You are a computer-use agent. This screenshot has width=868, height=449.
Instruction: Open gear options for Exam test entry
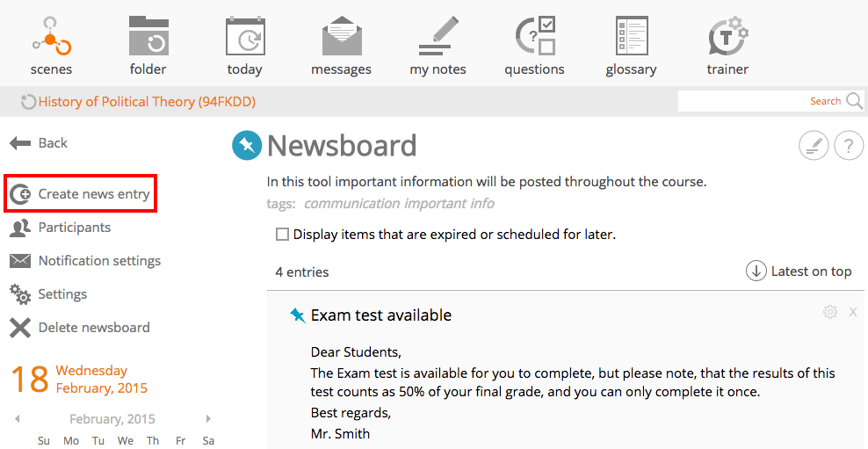[x=830, y=312]
